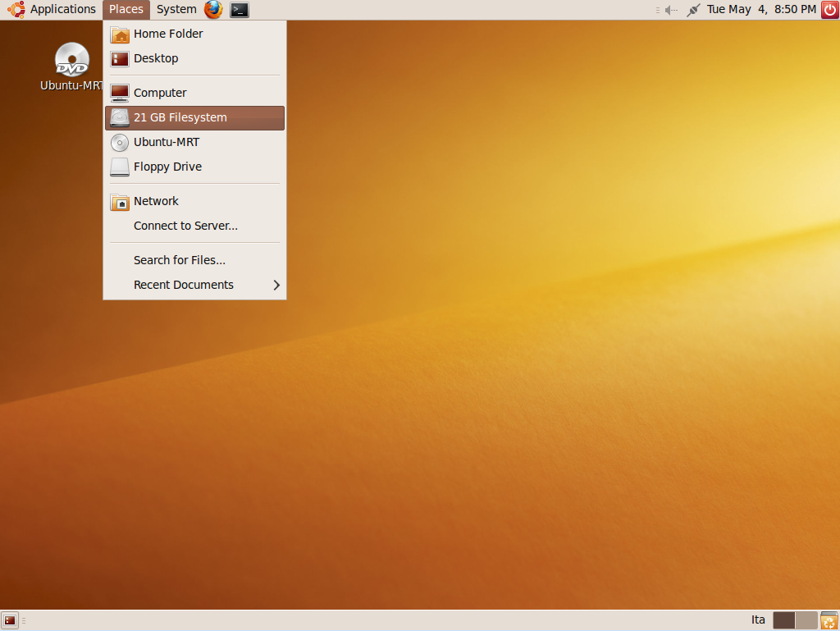Viewport: 840px width, 631px height.
Task: Click the Computer monitor icon in menu
Action: [x=120, y=94]
